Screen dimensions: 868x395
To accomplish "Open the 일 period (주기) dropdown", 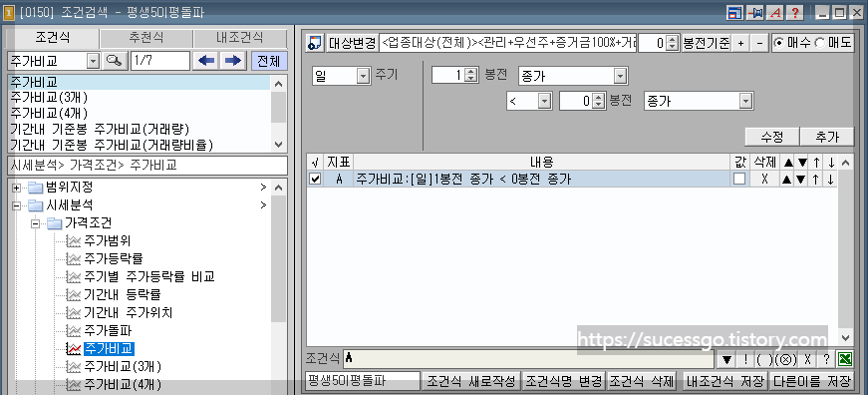I will [x=363, y=76].
